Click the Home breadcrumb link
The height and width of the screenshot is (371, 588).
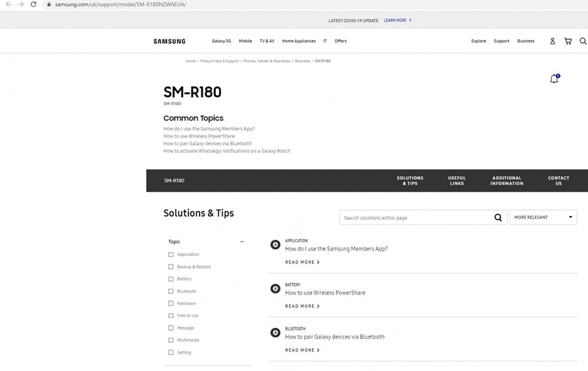[191, 61]
